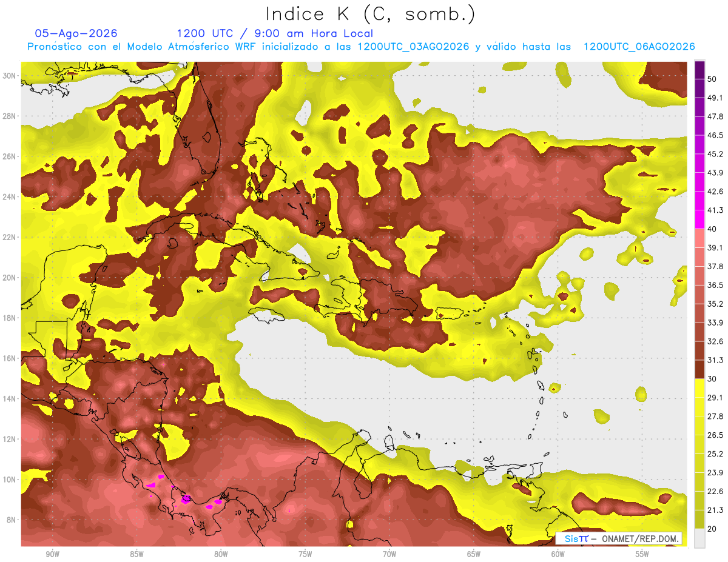
Task: Select legend value "29.1"
Action: pos(715,398)
